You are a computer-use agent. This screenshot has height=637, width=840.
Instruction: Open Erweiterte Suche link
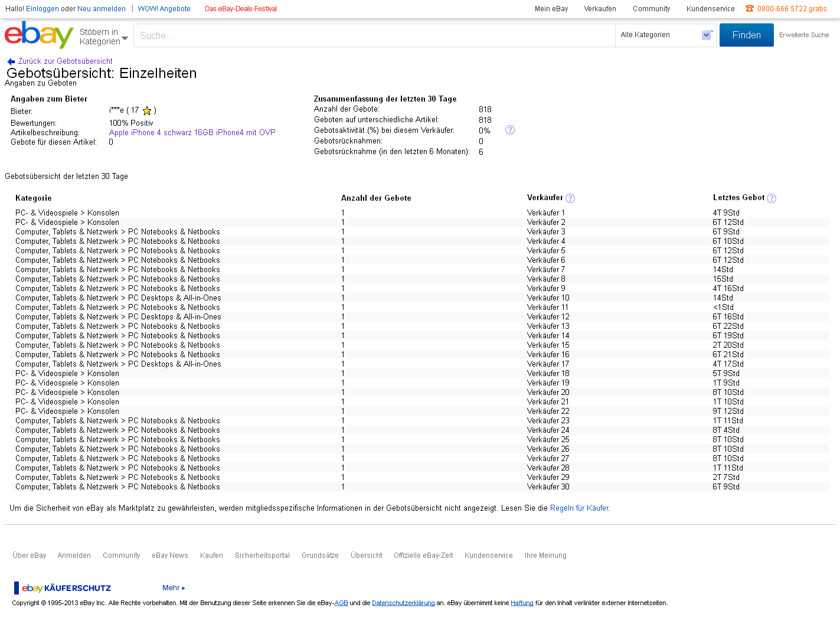click(x=804, y=35)
